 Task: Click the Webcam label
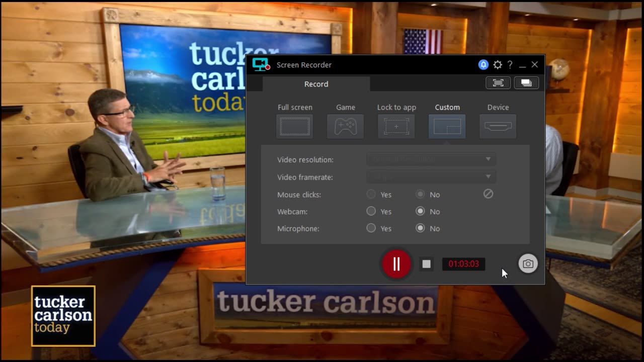tap(292, 212)
